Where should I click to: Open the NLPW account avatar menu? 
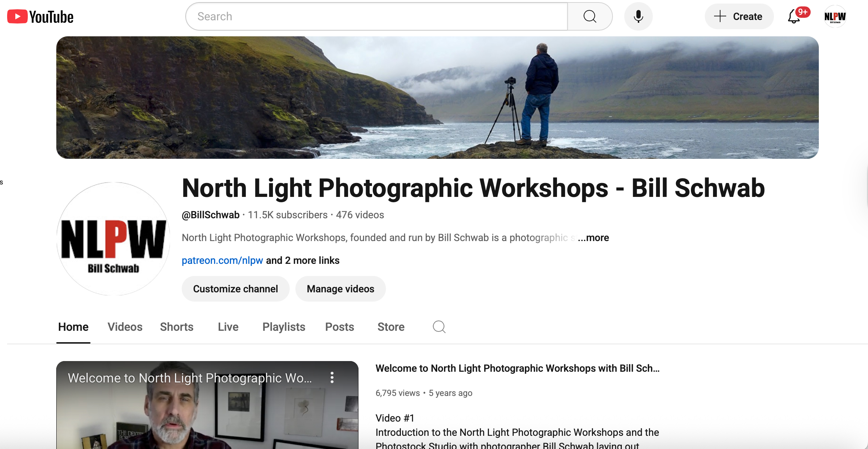coord(835,16)
